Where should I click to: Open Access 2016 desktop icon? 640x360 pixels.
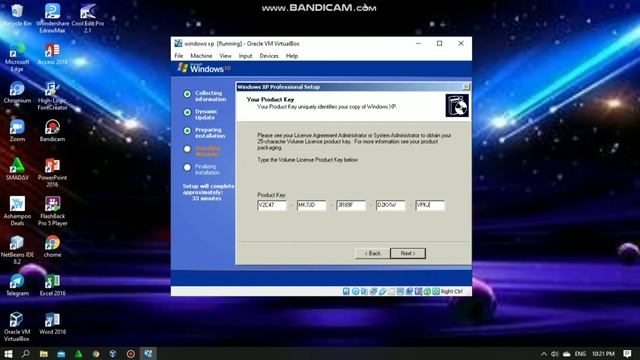point(52,54)
